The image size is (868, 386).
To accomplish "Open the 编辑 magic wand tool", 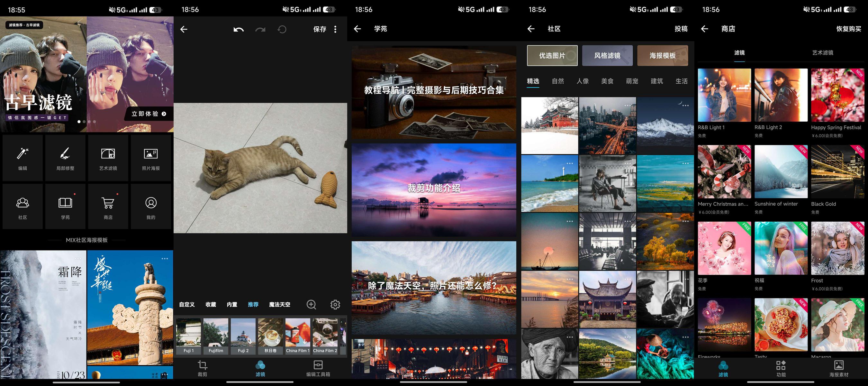I will tap(23, 158).
